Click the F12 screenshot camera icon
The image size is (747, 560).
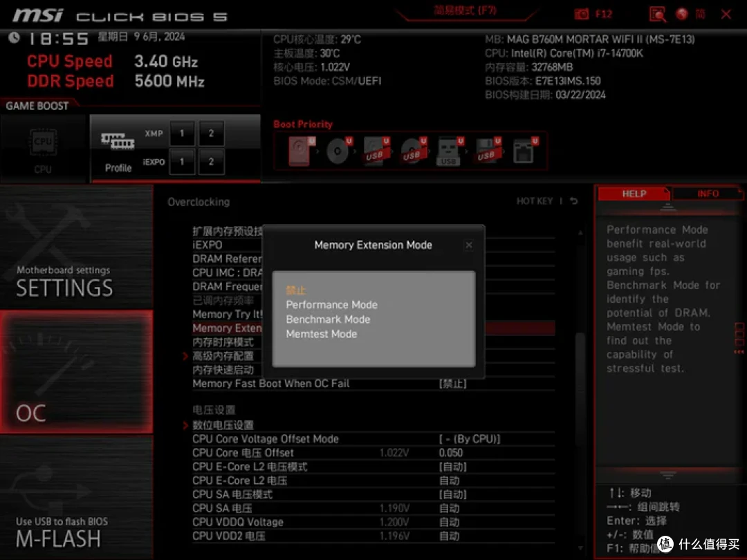coord(581,14)
